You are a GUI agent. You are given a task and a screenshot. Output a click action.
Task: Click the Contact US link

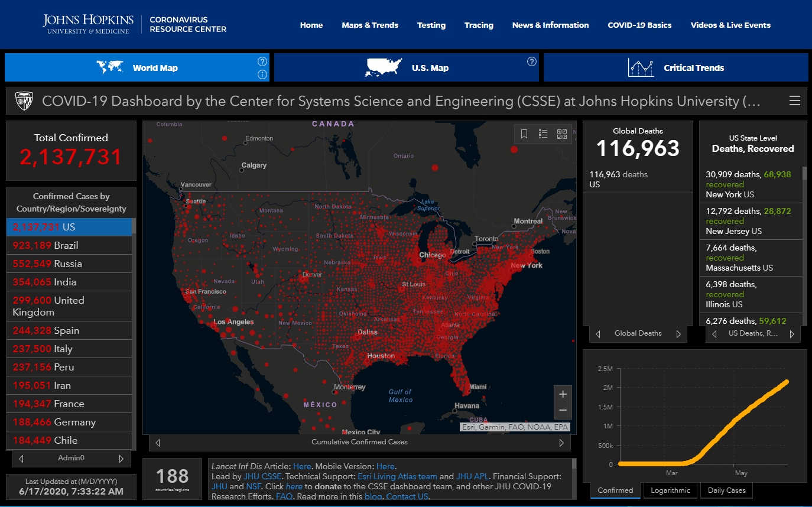tap(407, 496)
